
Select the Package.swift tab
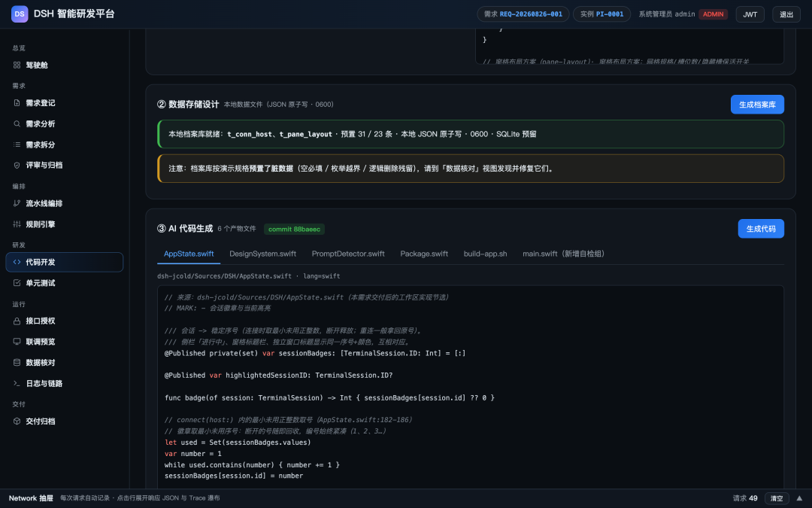[424, 254]
